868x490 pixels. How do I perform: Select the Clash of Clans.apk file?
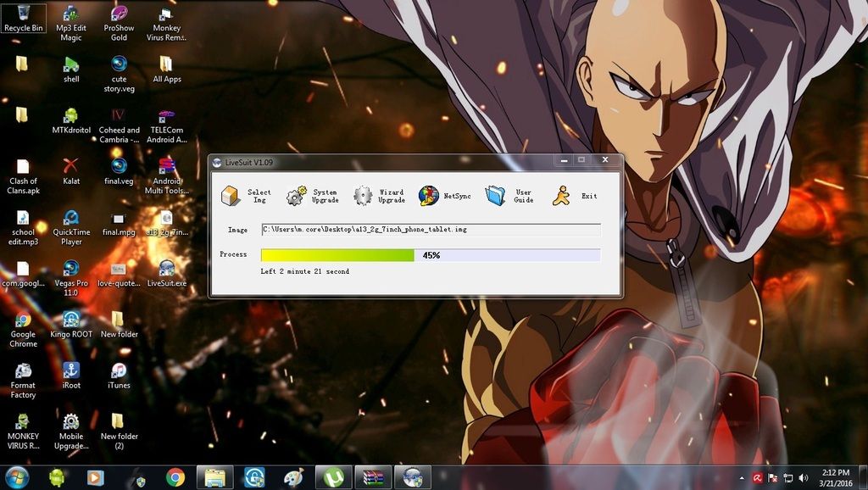[23, 176]
